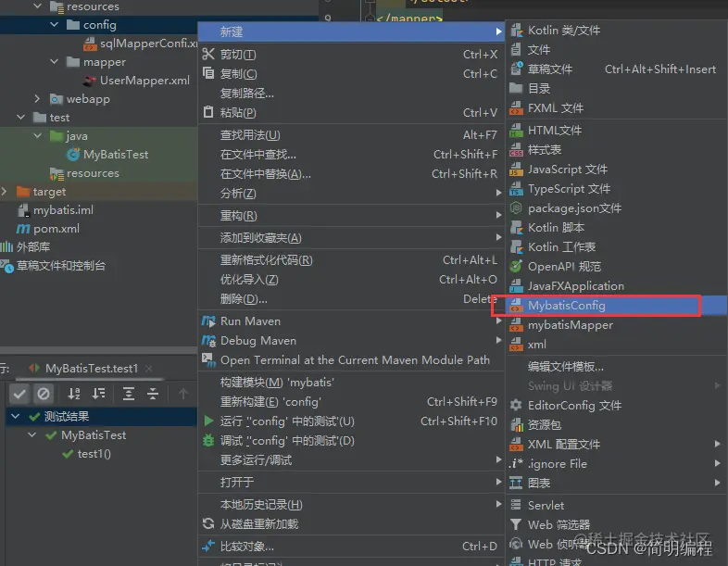728x566 pixels.
Task: Select MyBatisTest class in tree
Action: pos(116,154)
